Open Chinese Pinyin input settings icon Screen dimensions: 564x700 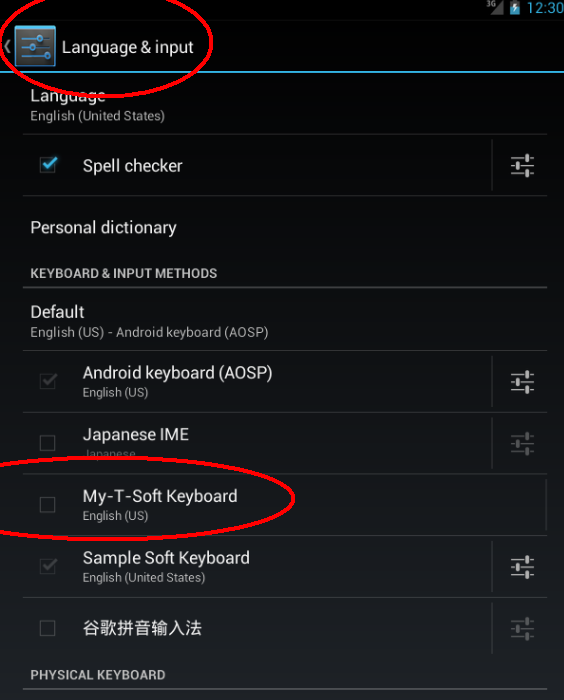[522, 629]
